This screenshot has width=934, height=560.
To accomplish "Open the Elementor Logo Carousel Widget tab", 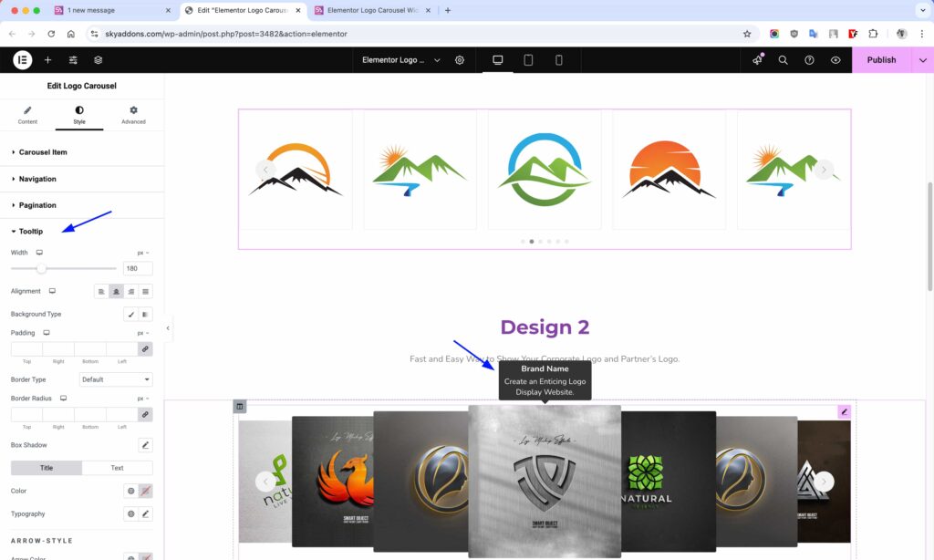I will click(x=372, y=10).
